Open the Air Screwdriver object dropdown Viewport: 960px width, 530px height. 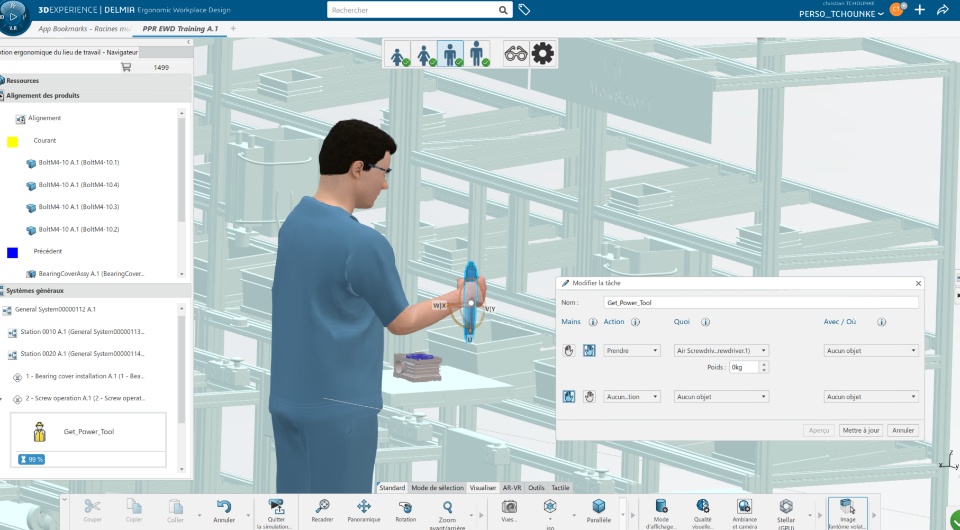721,351
